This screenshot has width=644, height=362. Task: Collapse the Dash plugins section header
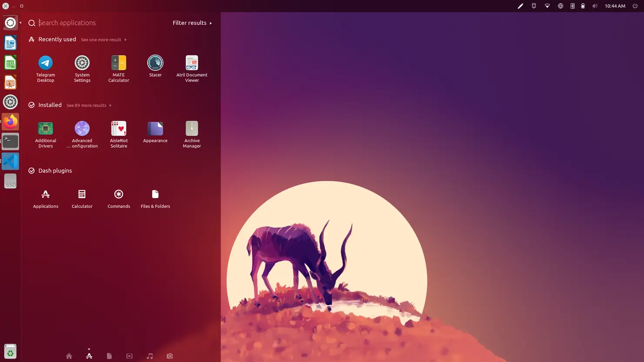(x=50, y=170)
